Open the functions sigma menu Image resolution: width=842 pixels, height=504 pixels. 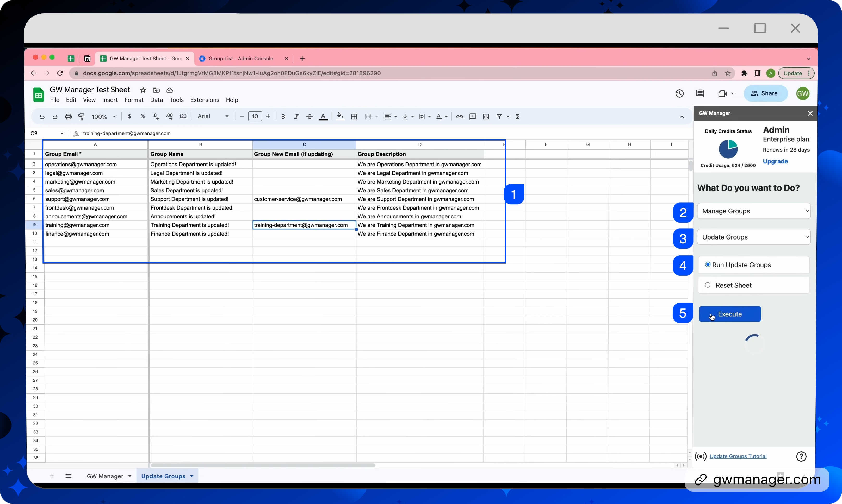(x=517, y=116)
